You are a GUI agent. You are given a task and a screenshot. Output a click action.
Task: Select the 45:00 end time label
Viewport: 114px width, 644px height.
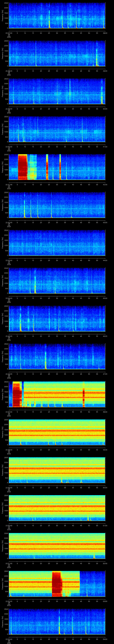[x=105, y=298]
